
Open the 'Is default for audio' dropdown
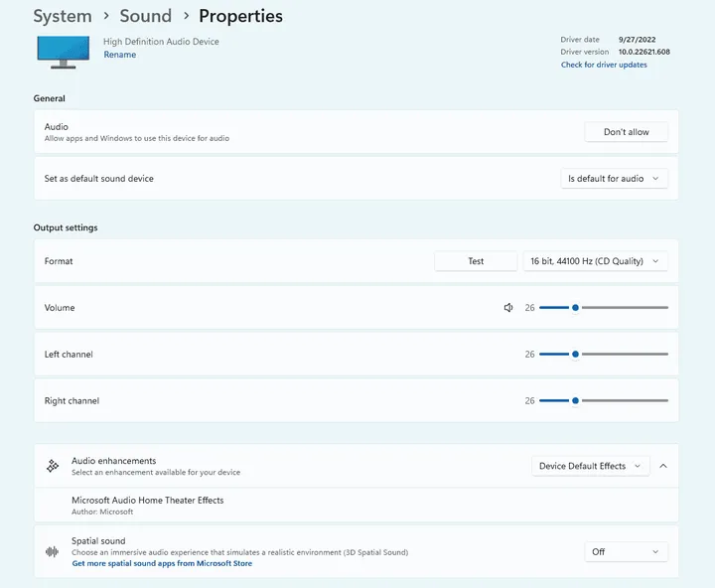(x=614, y=179)
